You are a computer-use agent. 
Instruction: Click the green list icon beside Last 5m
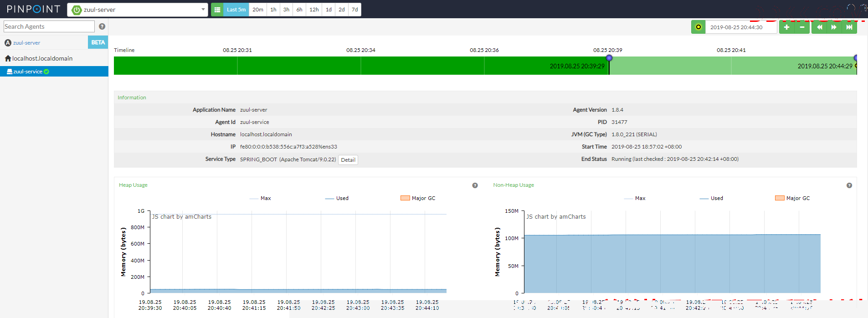[217, 10]
